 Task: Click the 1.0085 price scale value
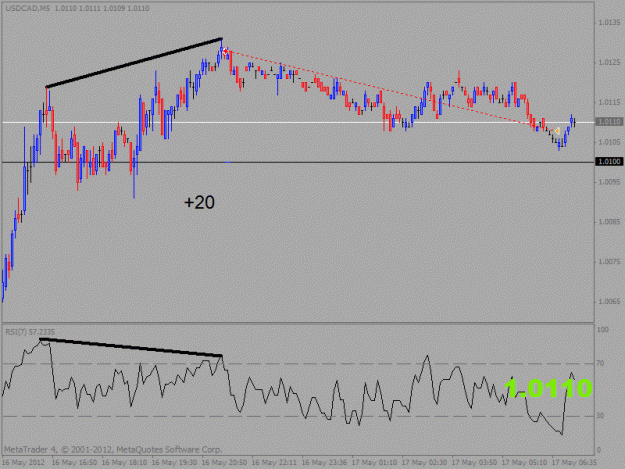click(x=609, y=222)
